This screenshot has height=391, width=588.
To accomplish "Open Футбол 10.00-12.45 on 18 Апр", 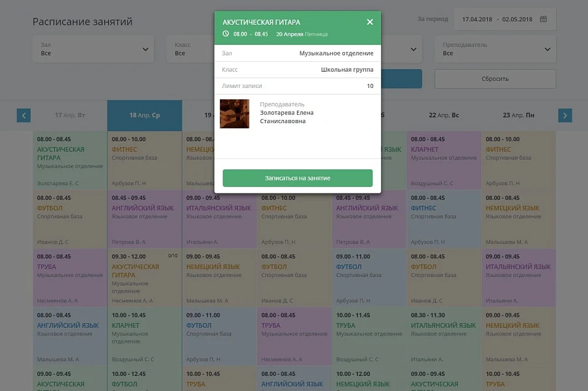I will (x=145, y=379).
